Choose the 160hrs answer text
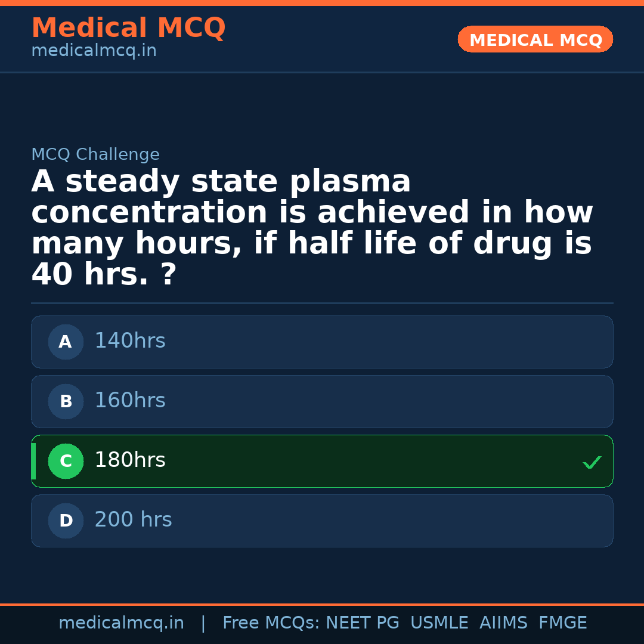 pyautogui.click(x=130, y=401)
